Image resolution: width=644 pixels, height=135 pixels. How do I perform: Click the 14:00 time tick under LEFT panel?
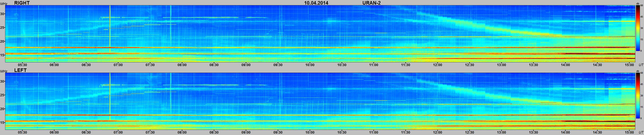(x=566, y=132)
